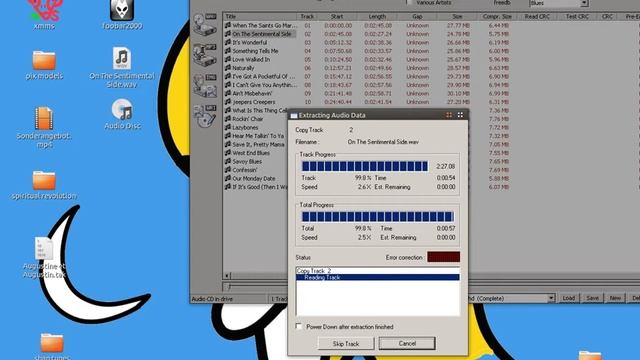The width and height of the screenshot is (640, 360).
Task: Select the track Hear Me Talkin' To Ya
Action: pos(258,136)
